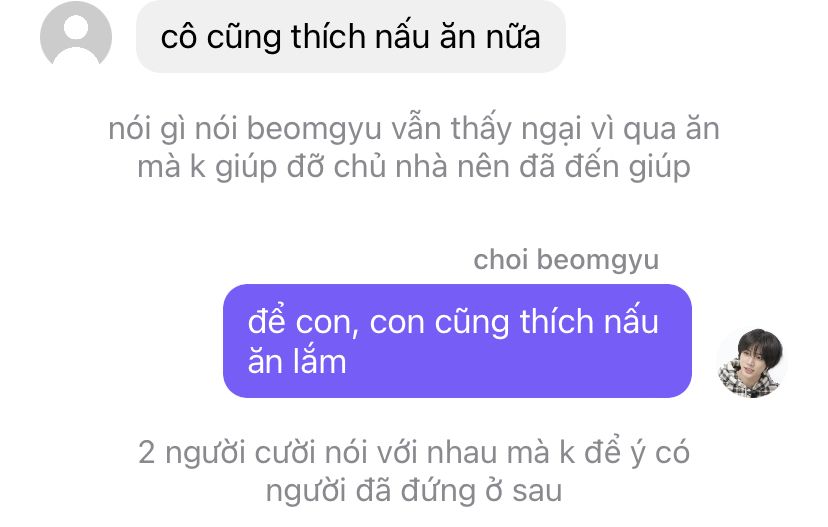Click the word "cô" starting the gray message
Viewport: 828px width, 527px height.
(178, 37)
